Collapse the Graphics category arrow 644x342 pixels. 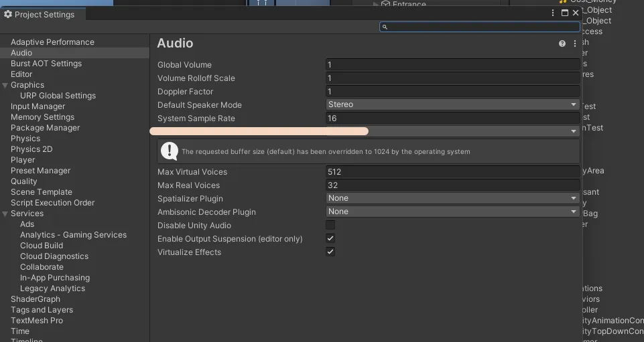pos(5,85)
